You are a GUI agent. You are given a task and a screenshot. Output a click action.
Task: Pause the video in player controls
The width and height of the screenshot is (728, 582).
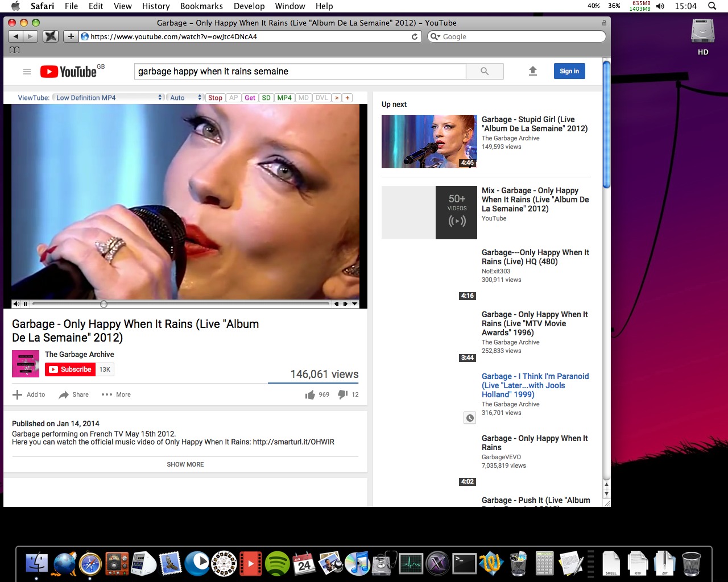(x=25, y=304)
